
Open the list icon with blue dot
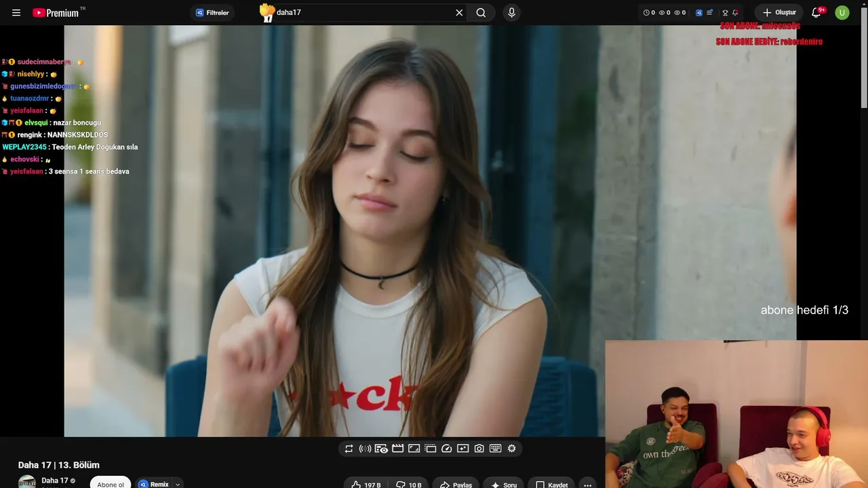pos(709,13)
